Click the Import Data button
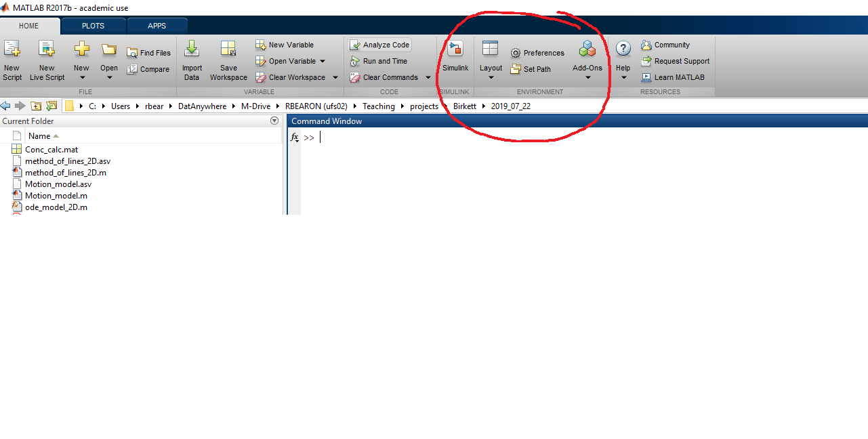 [x=192, y=60]
